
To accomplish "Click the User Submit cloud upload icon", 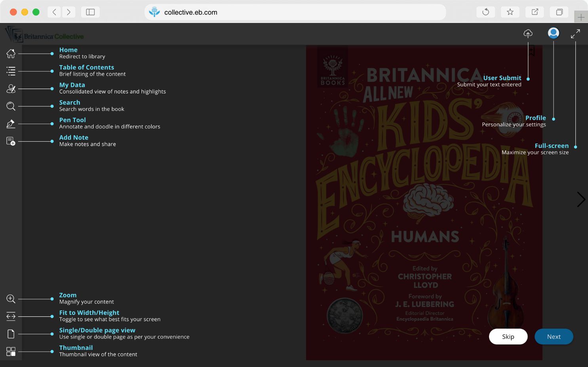I will click(528, 34).
